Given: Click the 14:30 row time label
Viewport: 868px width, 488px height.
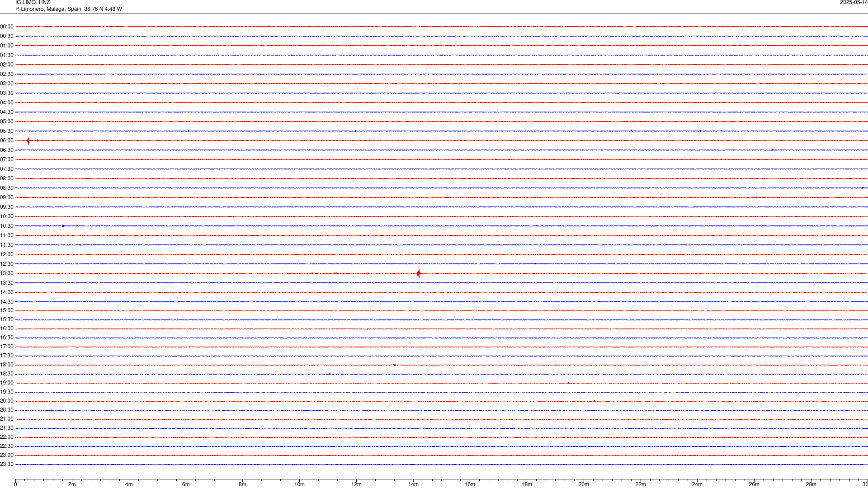Looking at the screenshot, I should click(x=7, y=302).
